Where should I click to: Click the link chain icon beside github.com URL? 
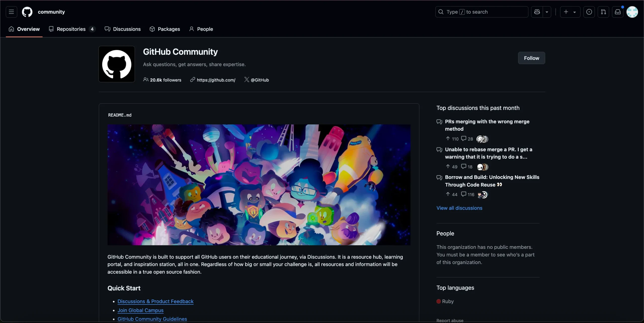(192, 80)
